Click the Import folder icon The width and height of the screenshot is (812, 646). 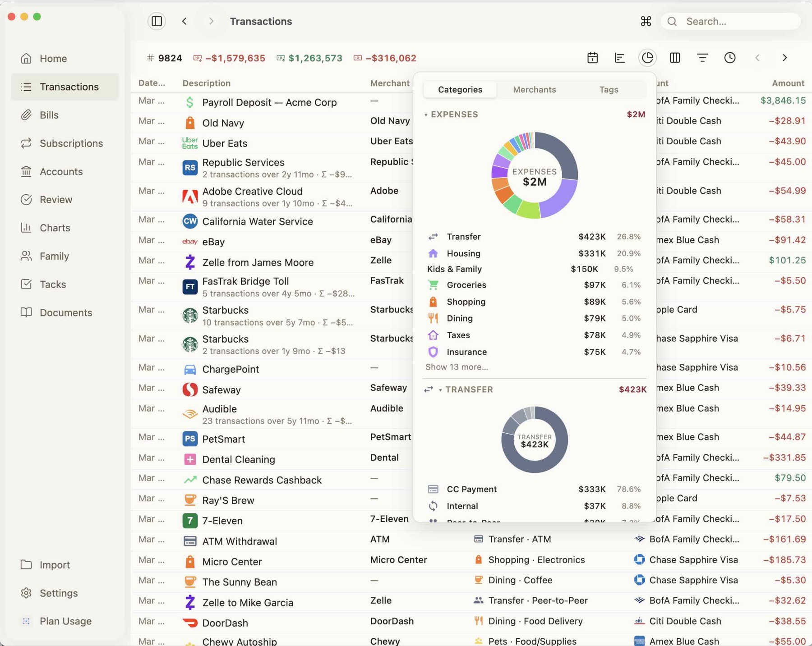[26, 565]
